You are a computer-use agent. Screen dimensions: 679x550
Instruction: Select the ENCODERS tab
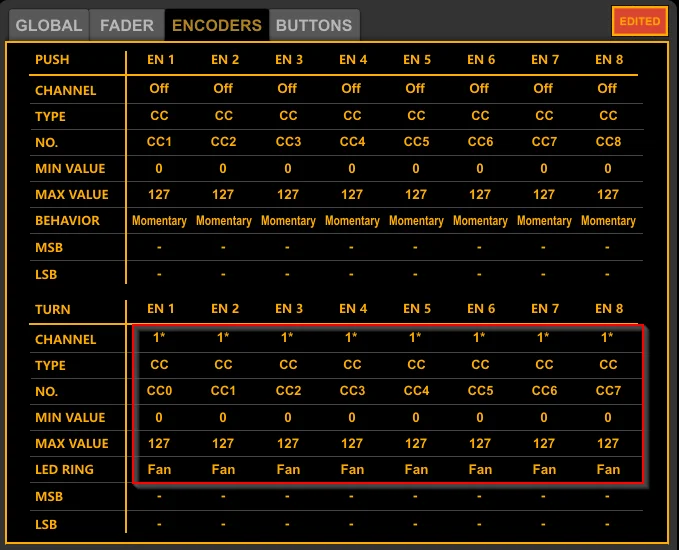(217, 25)
